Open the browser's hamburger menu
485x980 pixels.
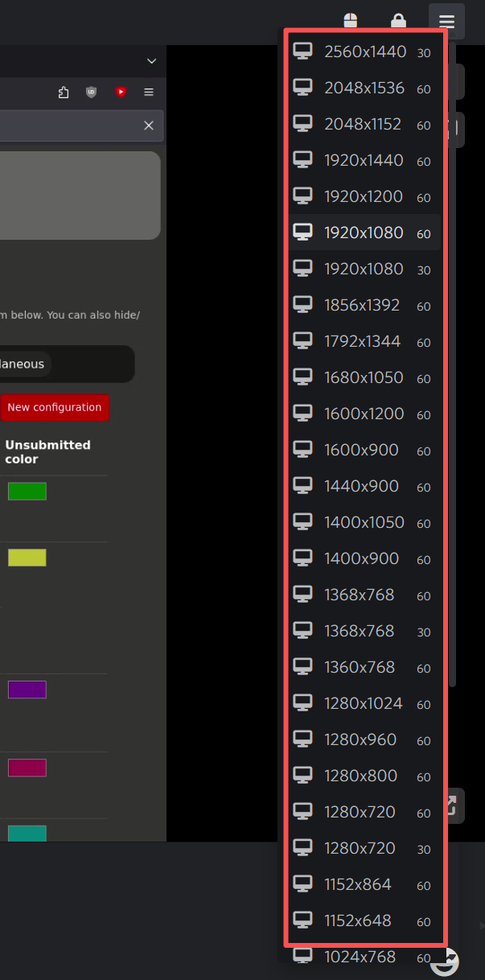[x=149, y=93]
